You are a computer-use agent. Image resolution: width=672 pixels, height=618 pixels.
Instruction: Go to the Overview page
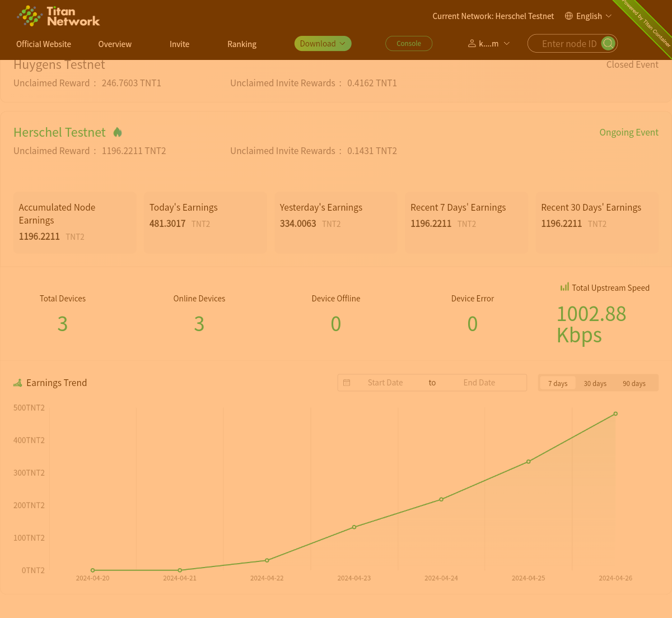tap(115, 44)
